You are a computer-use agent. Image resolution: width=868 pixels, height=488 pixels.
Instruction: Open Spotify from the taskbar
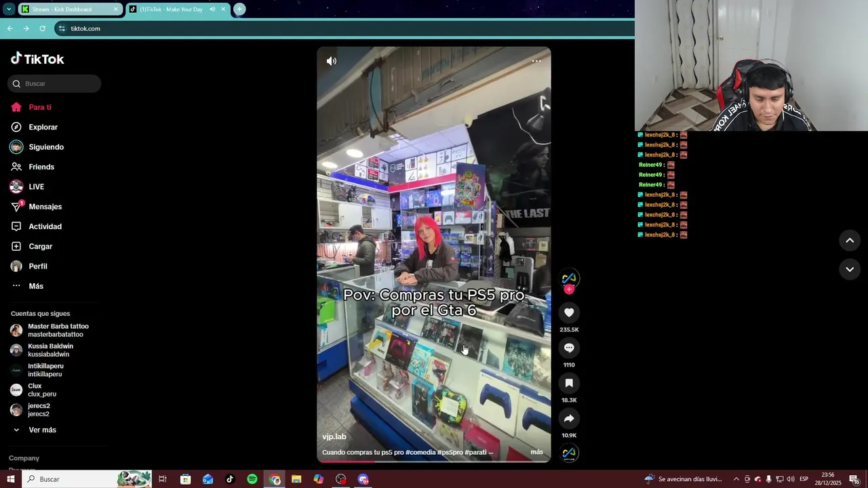[252, 479]
